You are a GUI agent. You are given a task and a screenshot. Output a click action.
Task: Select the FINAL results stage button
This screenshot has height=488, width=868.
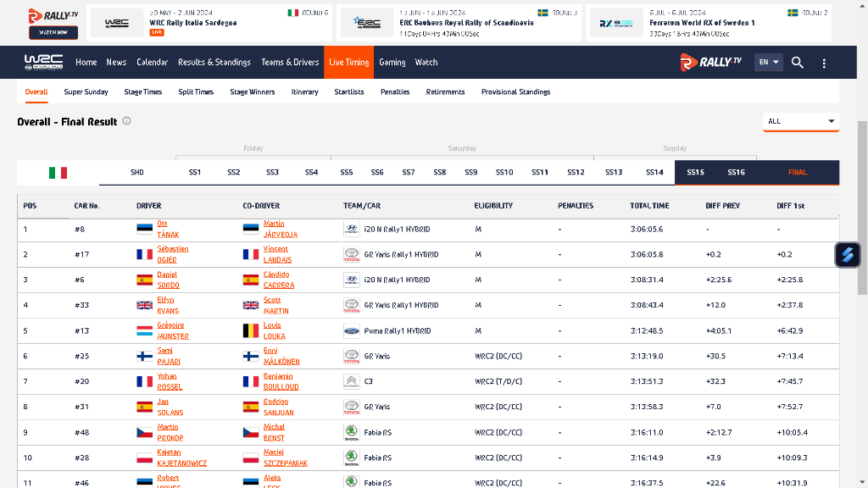(x=797, y=173)
